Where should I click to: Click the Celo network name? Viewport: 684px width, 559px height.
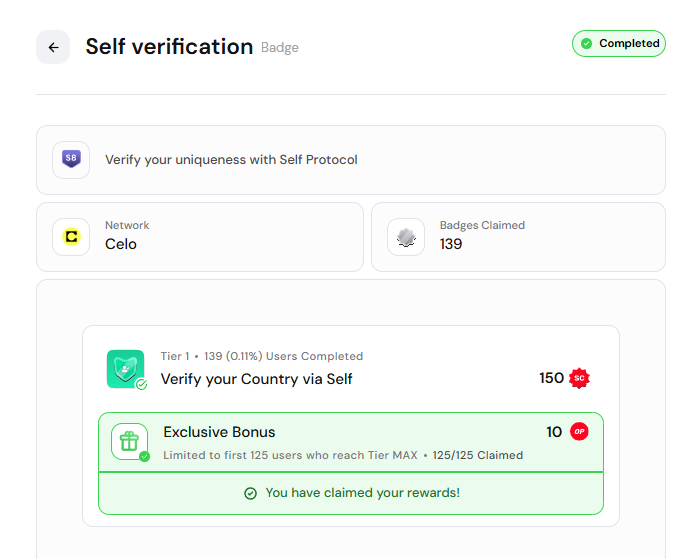coord(121,244)
